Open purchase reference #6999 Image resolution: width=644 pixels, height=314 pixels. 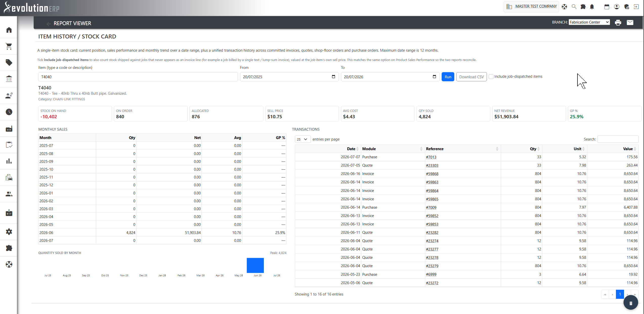(431, 274)
